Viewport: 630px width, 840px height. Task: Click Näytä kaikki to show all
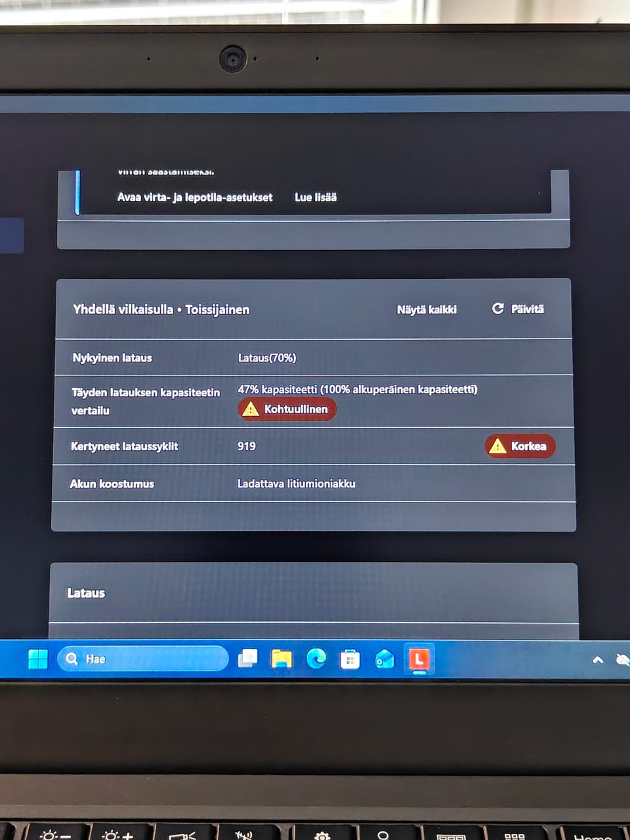click(x=427, y=310)
